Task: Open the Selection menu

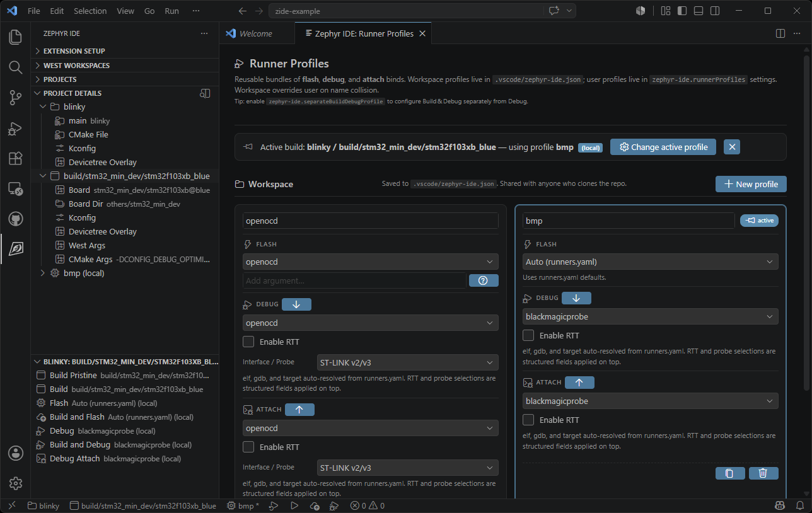Action: 90,11
